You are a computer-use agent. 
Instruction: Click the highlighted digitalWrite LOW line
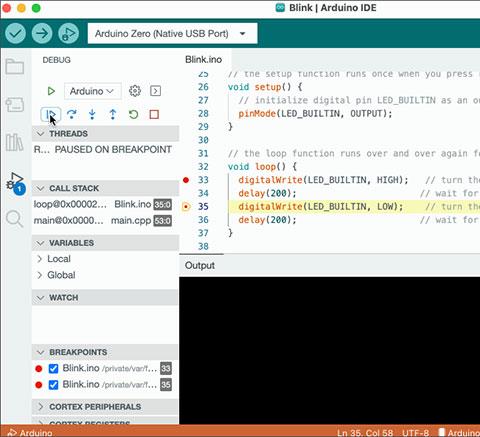354,207
